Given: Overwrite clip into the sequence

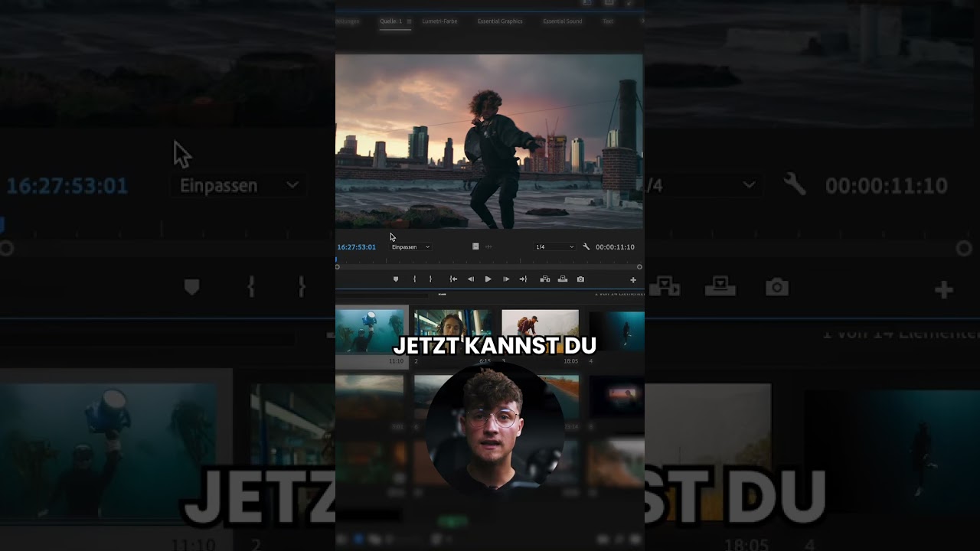Looking at the screenshot, I should click(563, 279).
